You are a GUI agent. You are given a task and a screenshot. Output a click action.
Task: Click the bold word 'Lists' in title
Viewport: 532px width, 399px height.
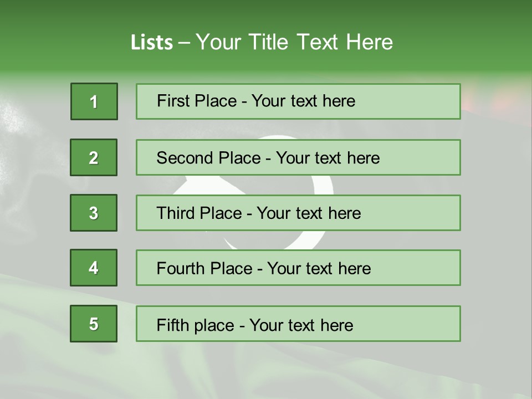(151, 43)
